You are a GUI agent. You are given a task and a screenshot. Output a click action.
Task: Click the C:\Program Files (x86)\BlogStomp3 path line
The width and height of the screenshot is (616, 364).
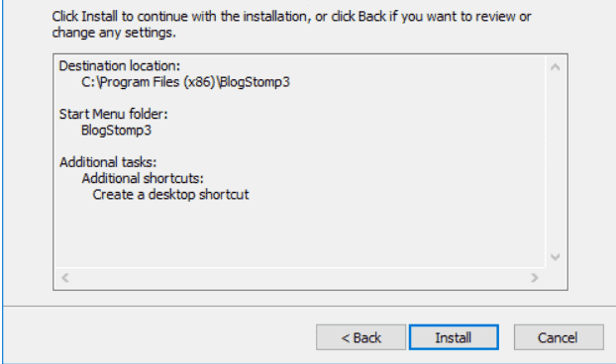(185, 82)
